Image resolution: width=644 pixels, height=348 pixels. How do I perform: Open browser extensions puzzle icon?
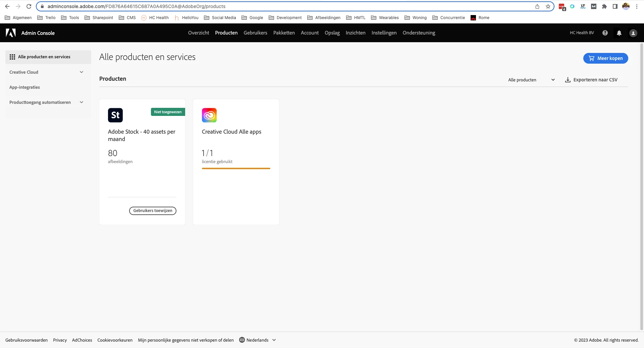(604, 6)
